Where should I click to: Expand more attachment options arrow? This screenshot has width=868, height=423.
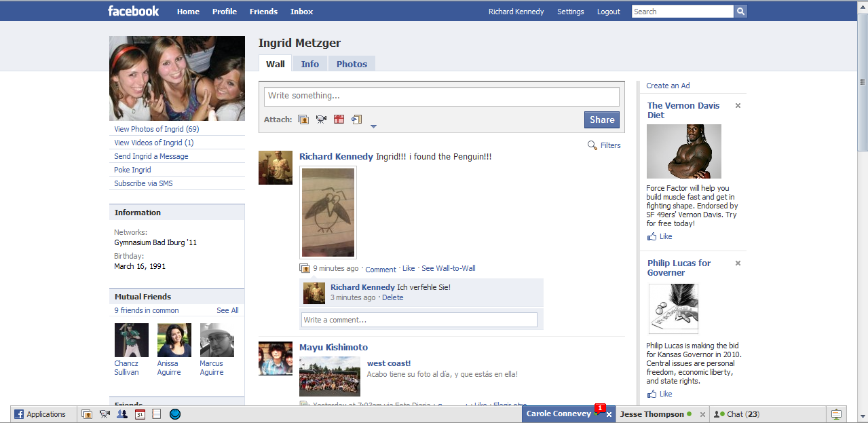click(x=373, y=126)
